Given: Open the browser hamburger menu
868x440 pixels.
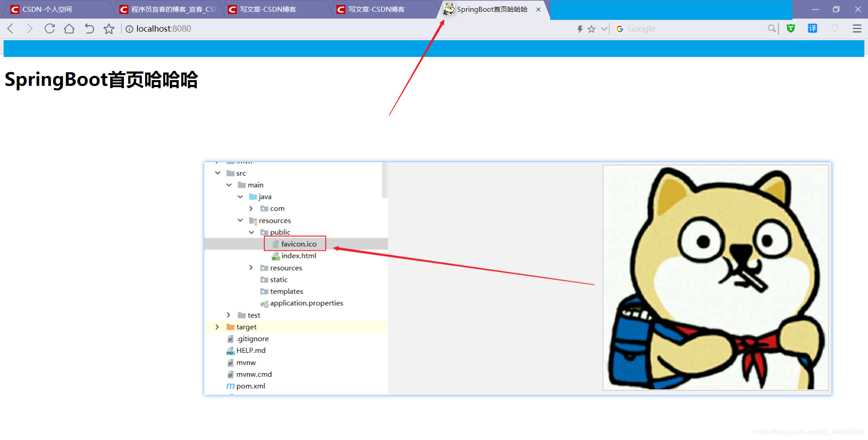Looking at the screenshot, I should (x=857, y=29).
